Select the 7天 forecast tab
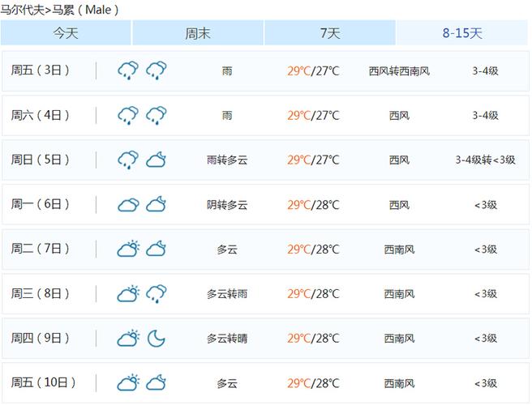The height and width of the screenshot is (405, 532). click(330, 33)
